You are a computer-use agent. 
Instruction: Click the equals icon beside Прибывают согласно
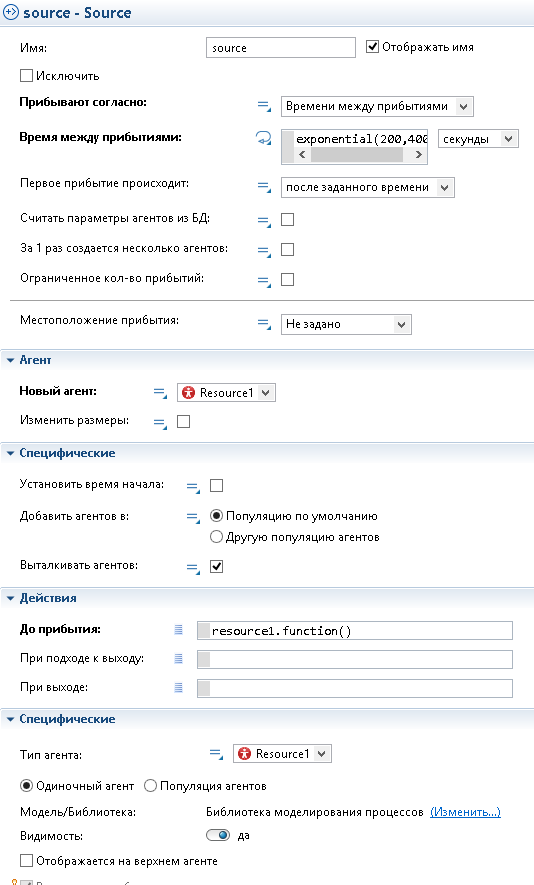[x=264, y=106]
